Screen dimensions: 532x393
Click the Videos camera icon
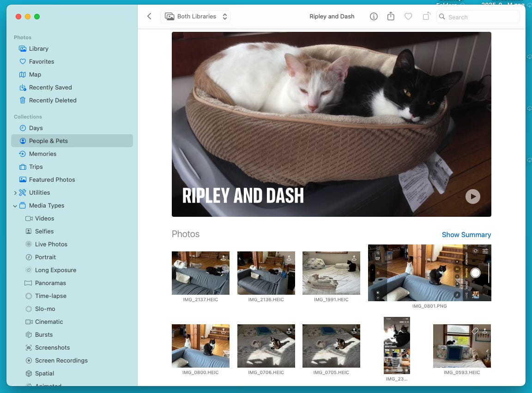[29, 219]
